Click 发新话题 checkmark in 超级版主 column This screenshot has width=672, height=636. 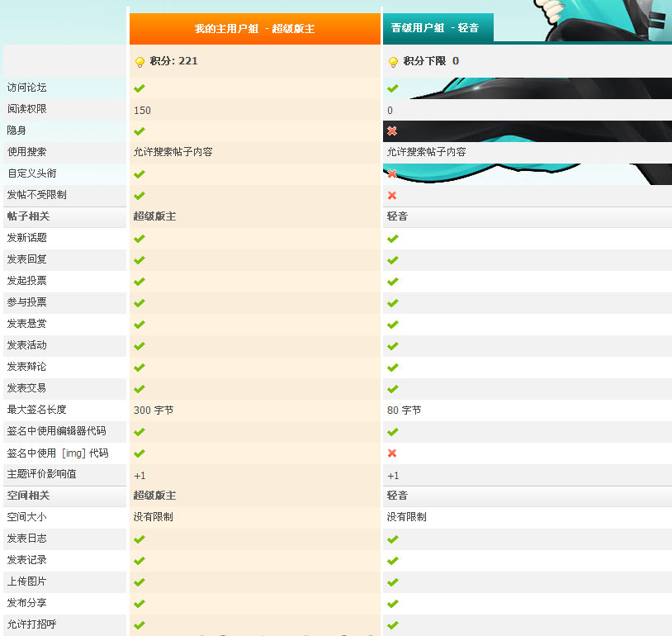coord(140,239)
